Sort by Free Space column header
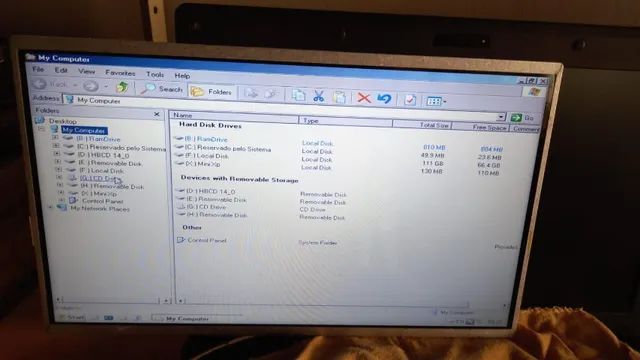Screen dimensions: 640x360 [x=480, y=127]
